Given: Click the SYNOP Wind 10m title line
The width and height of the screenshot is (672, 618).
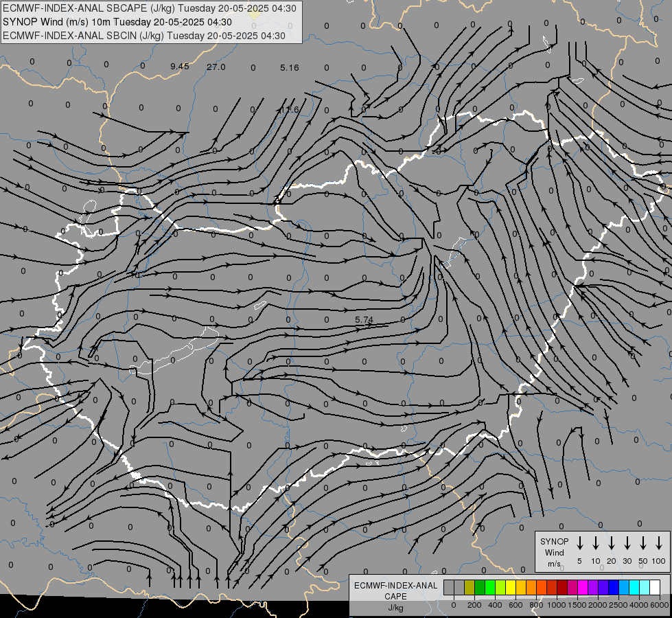Looking at the screenshot, I should point(117,22).
